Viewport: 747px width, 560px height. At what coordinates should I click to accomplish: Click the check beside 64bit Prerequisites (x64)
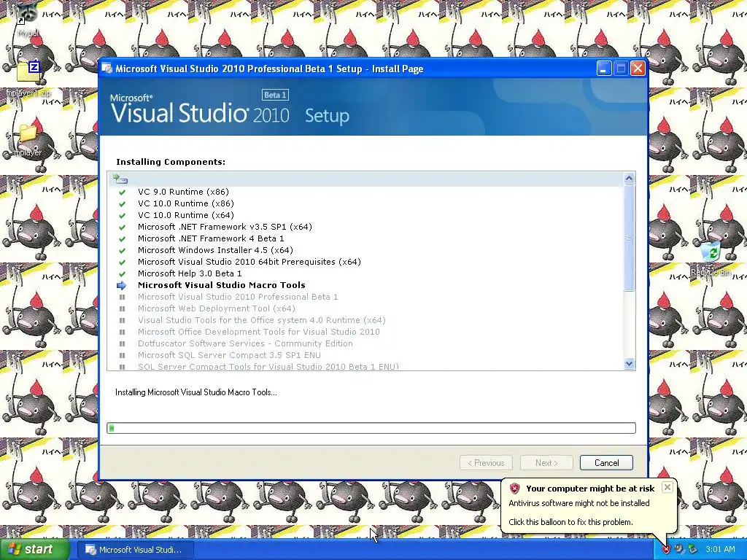122,262
